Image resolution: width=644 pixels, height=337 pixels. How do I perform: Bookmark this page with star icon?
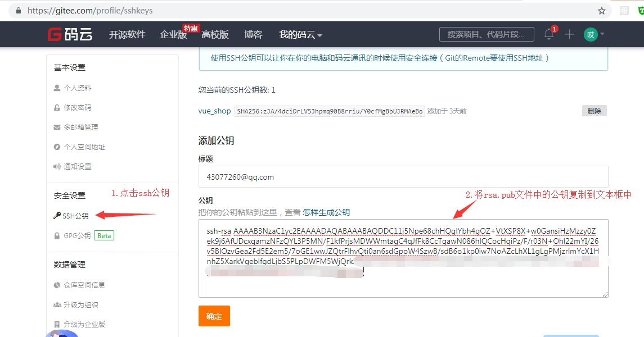tap(602, 10)
